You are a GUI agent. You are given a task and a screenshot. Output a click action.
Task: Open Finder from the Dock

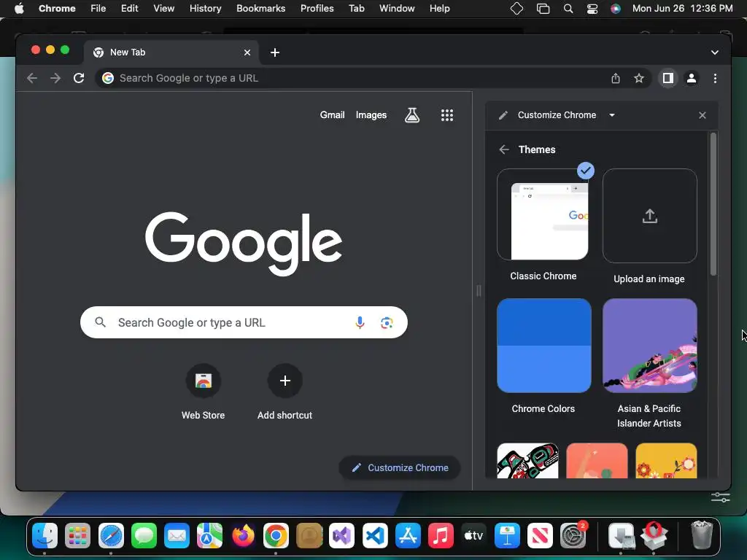tap(44, 536)
